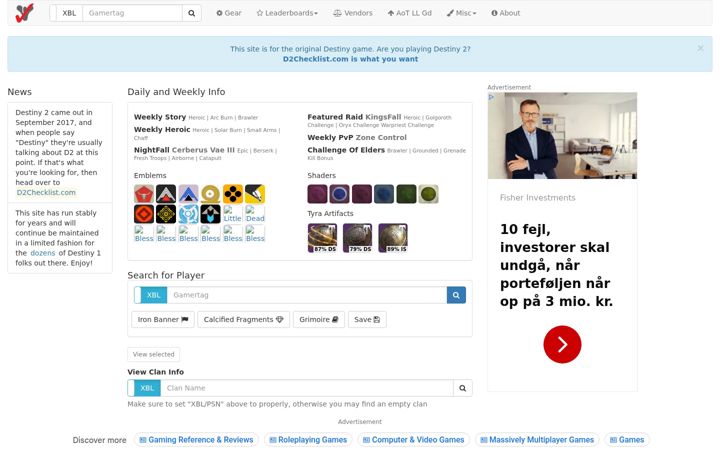Image resolution: width=720 pixels, height=450 pixels.
Task: Open the Fisher Investments ad headline text
Action: [556, 265]
